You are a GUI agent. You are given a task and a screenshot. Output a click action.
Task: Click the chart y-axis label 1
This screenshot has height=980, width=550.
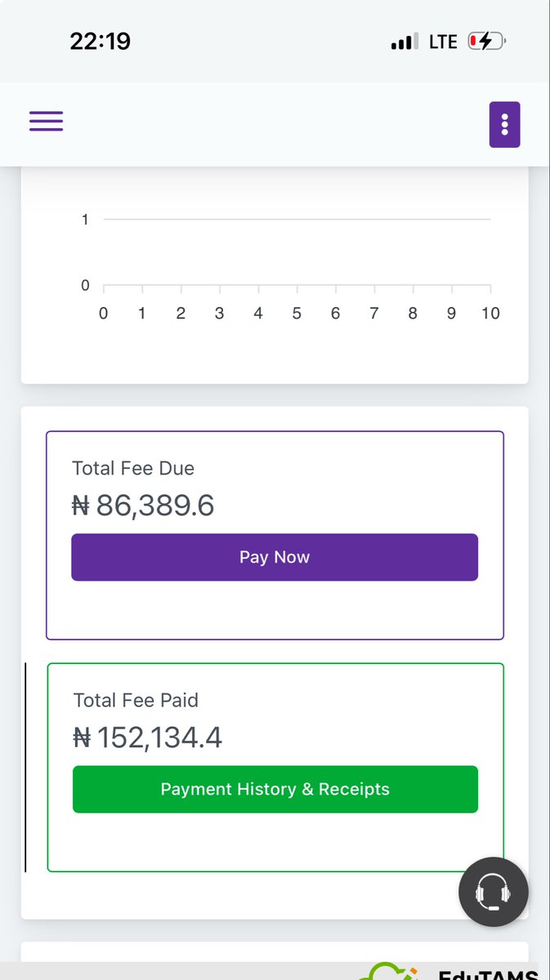click(x=85, y=220)
